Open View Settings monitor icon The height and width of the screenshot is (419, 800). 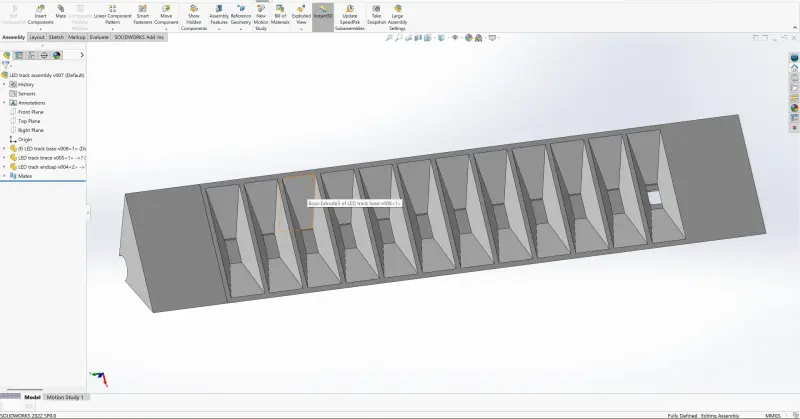492,38
